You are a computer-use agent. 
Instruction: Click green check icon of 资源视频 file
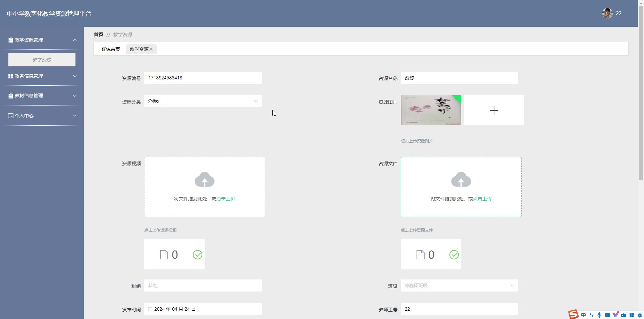198,255
